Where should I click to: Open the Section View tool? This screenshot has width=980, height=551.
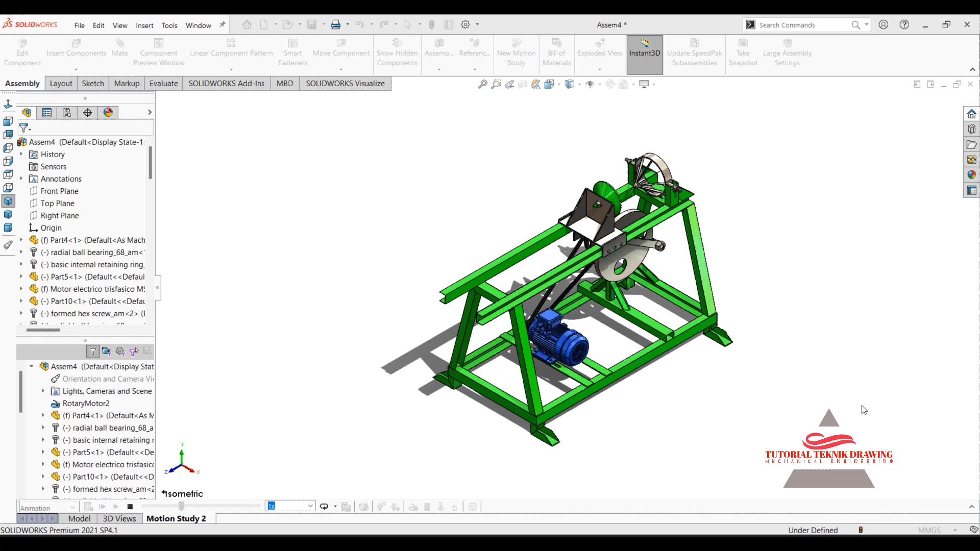coord(523,84)
